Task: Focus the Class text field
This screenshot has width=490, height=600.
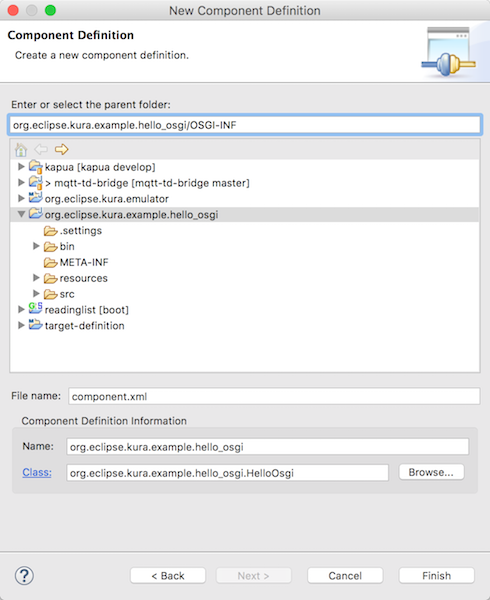Action: click(228, 473)
